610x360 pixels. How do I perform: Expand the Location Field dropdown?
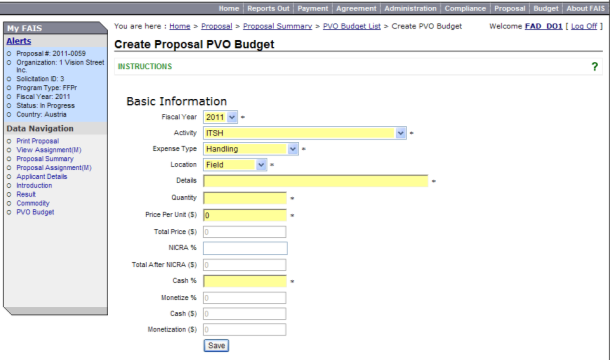235,165
